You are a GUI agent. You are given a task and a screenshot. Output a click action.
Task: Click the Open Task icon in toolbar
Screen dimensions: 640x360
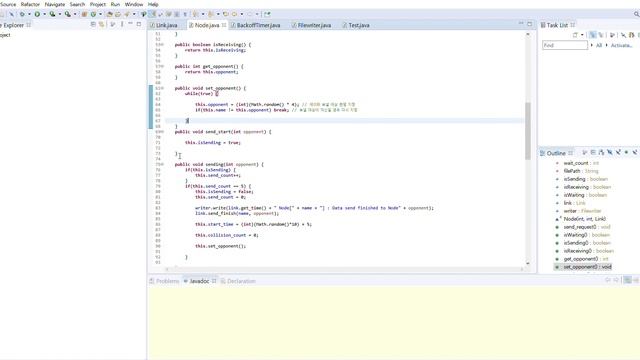click(x=118, y=14)
